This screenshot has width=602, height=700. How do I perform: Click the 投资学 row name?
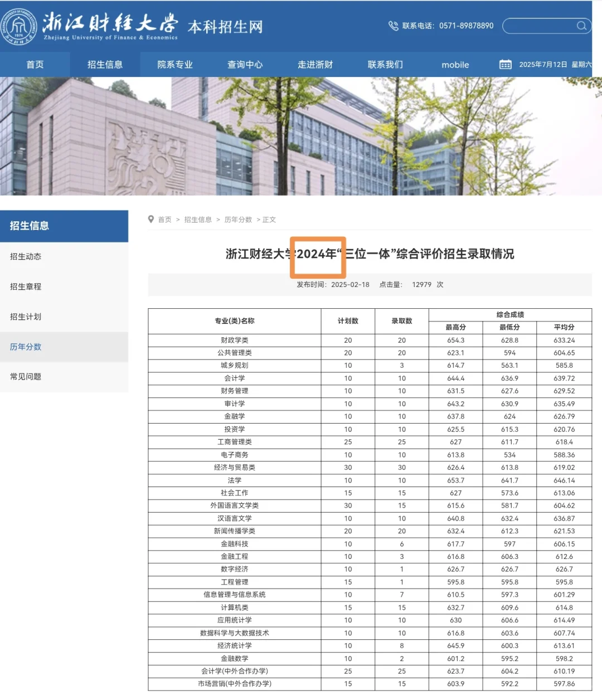[235, 429]
